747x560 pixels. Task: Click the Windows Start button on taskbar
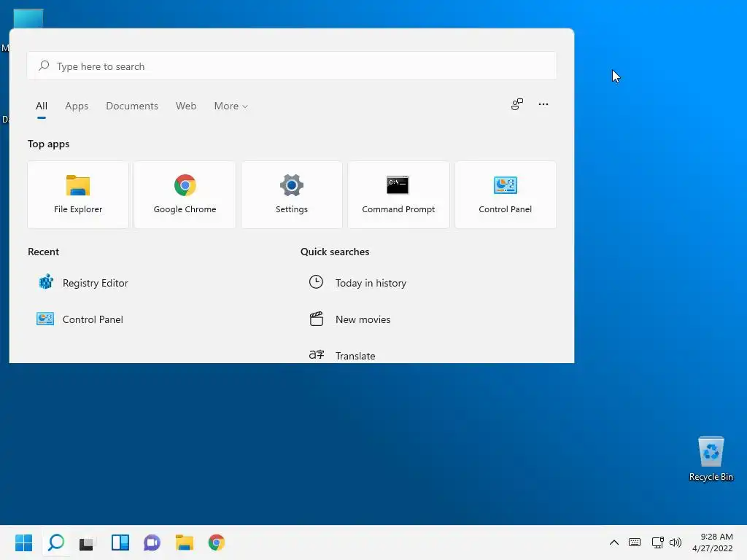23,542
